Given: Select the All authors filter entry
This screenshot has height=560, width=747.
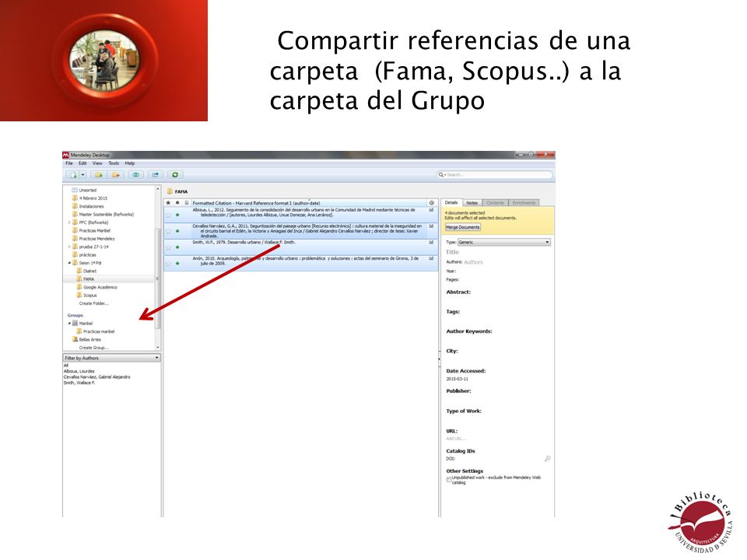Looking at the screenshot, I should [65, 366].
